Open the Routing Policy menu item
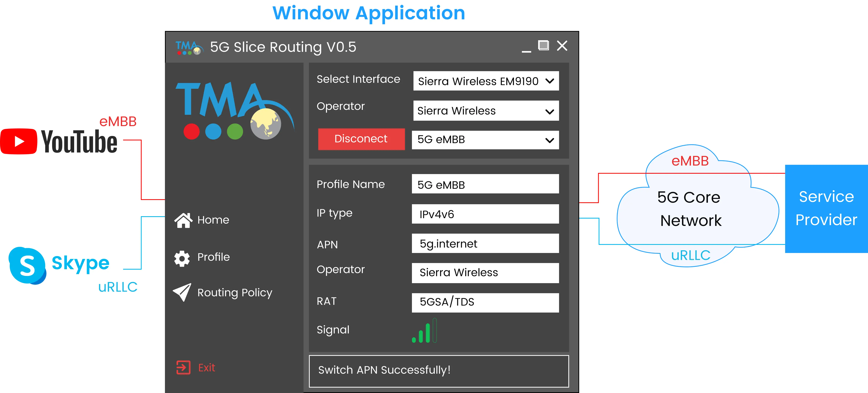Image resolution: width=868 pixels, height=393 pixels. click(235, 293)
